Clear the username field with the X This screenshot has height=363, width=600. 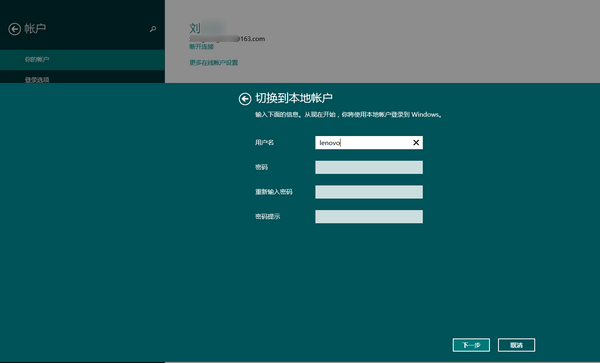coord(416,143)
